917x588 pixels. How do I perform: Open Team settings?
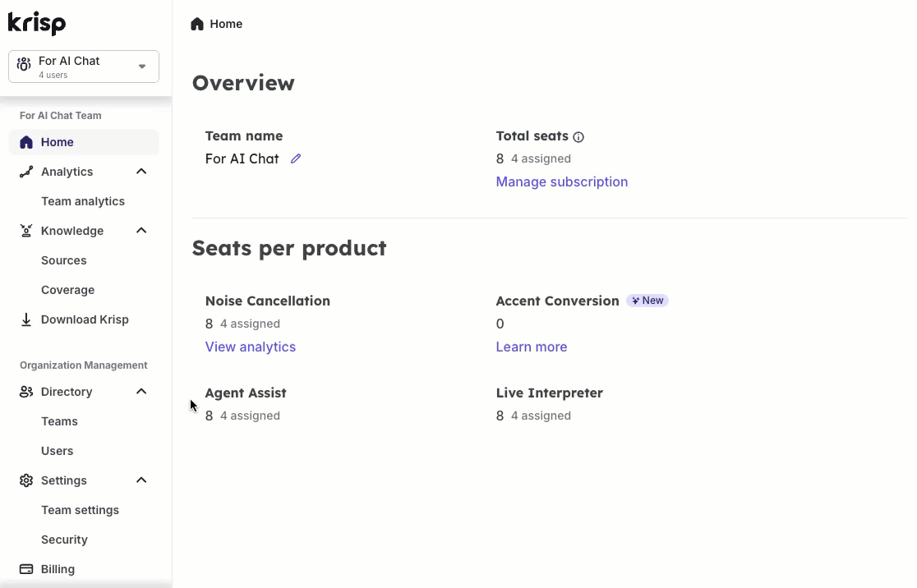coord(80,510)
